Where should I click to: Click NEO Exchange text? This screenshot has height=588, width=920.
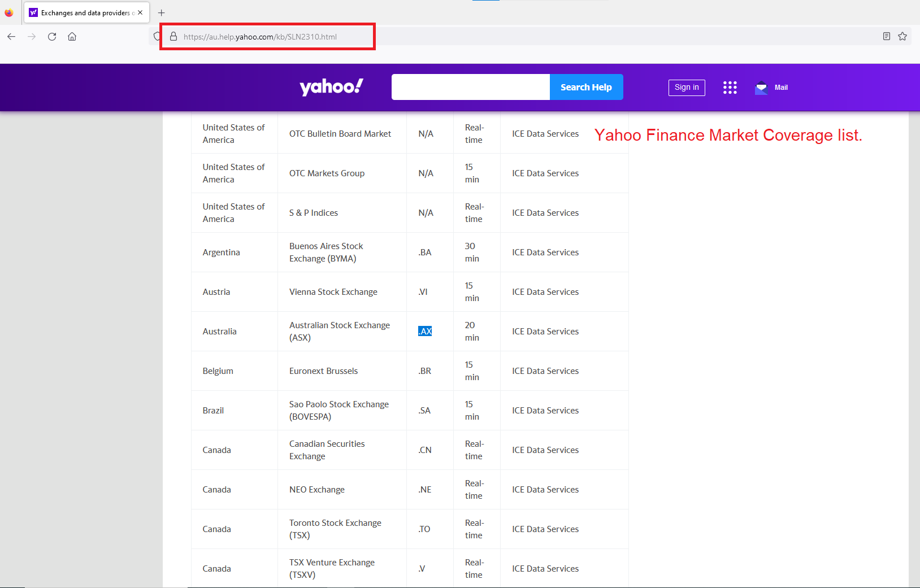(317, 490)
